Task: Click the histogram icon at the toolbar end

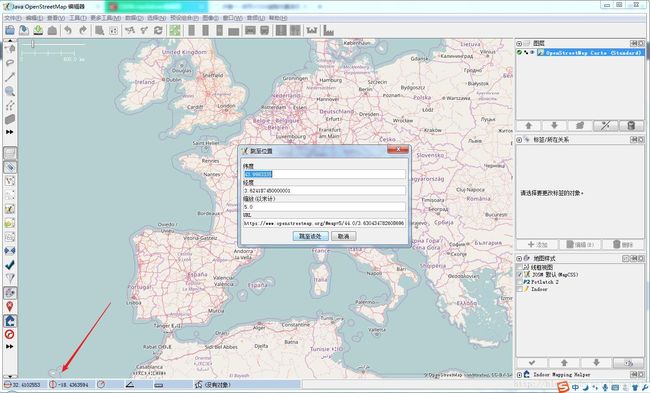Action: point(328,30)
